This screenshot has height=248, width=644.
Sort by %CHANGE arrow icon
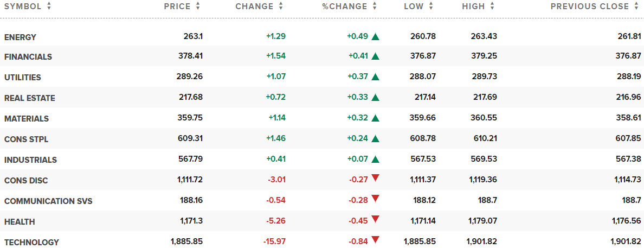click(374, 6)
